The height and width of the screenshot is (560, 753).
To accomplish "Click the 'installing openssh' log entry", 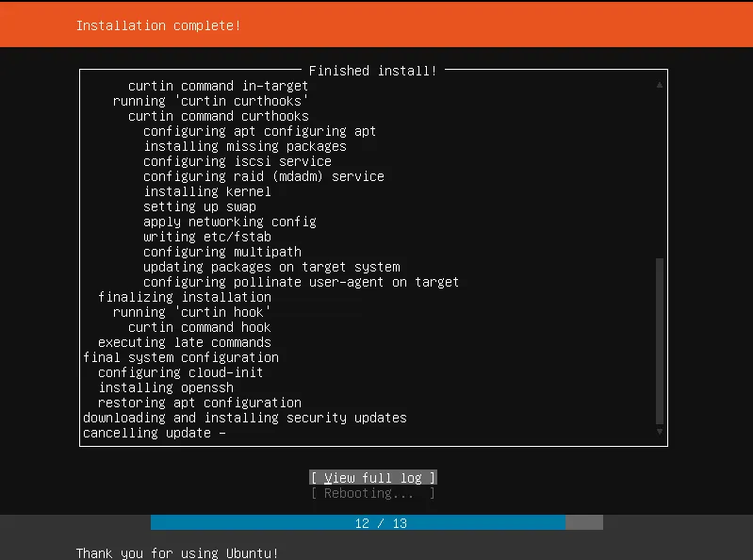I will click(x=166, y=387).
